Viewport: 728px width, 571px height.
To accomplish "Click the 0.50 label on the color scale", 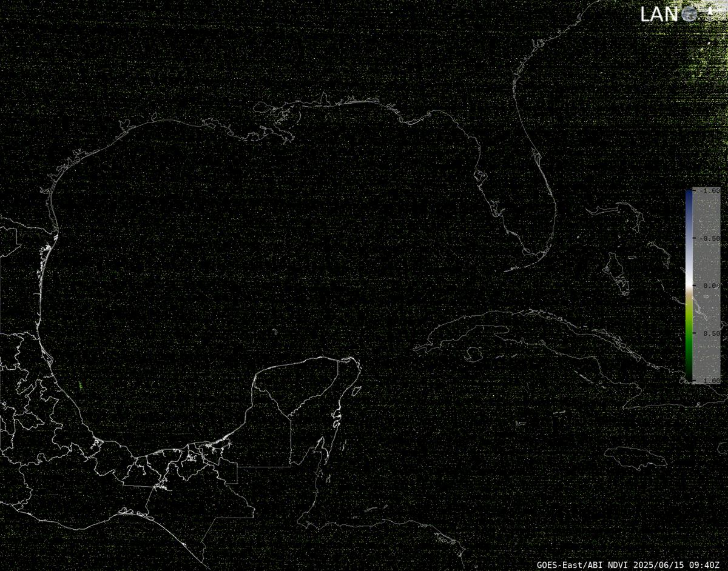I will click(711, 333).
